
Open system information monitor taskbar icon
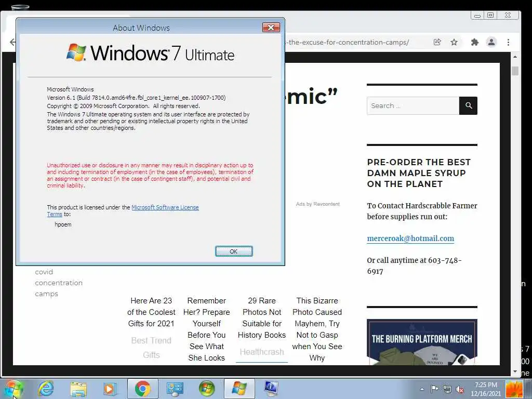[x=271, y=389]
